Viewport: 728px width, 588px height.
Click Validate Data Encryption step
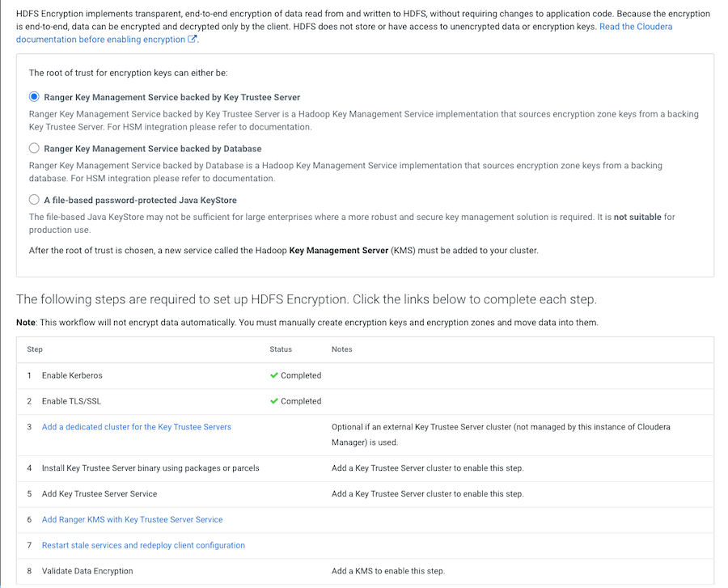click(x=87, y=571)
